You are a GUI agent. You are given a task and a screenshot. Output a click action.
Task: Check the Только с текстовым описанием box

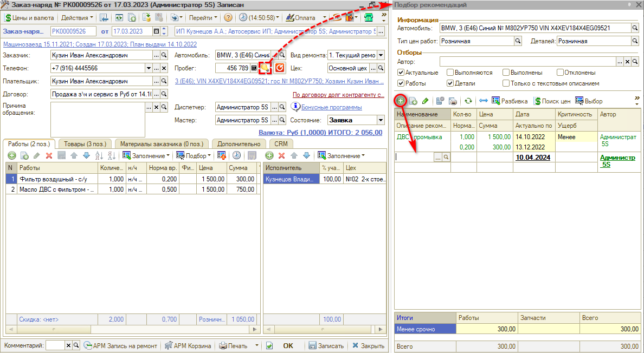tap(506, 83)
